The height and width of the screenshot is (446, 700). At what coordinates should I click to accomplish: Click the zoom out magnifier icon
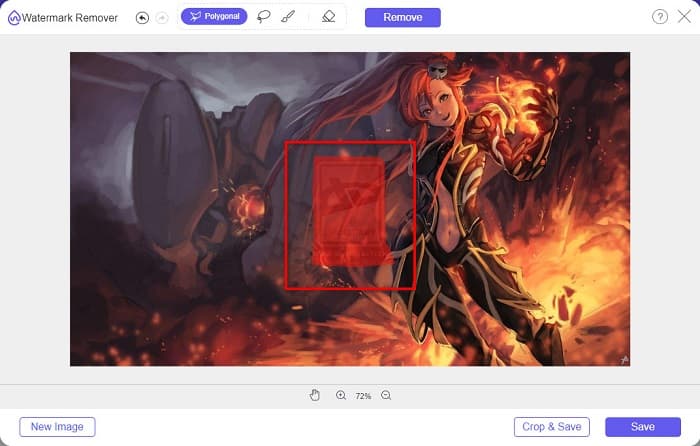point(386,395)
